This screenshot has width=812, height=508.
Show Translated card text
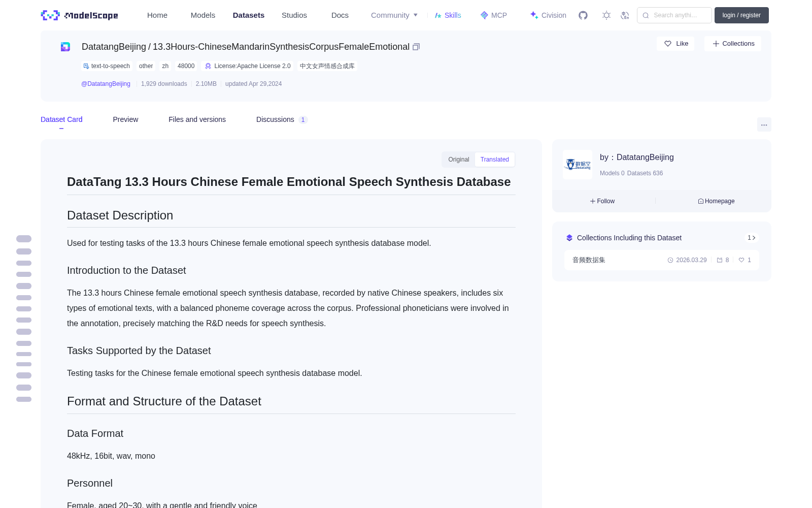pos(495,160)
